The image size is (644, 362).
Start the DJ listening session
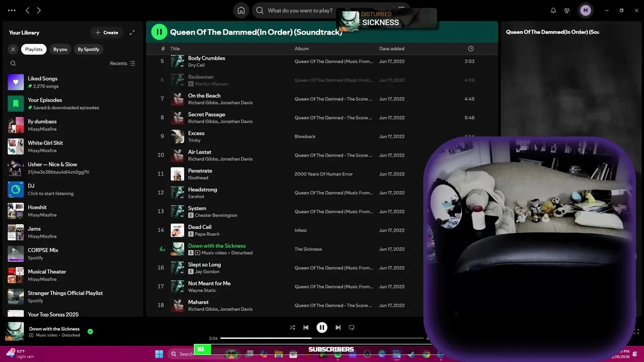pos(73,190)
